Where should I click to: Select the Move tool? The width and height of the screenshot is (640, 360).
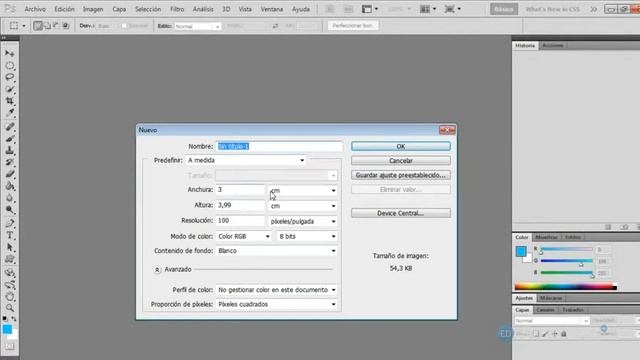[x=10, y=53]
